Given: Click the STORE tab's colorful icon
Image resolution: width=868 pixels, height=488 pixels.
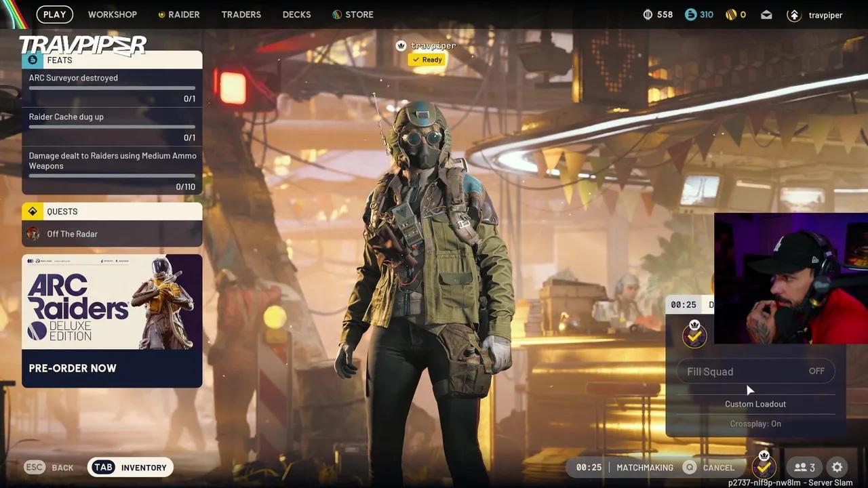Looking at the screenshot, I should click(x=337, y=14).
